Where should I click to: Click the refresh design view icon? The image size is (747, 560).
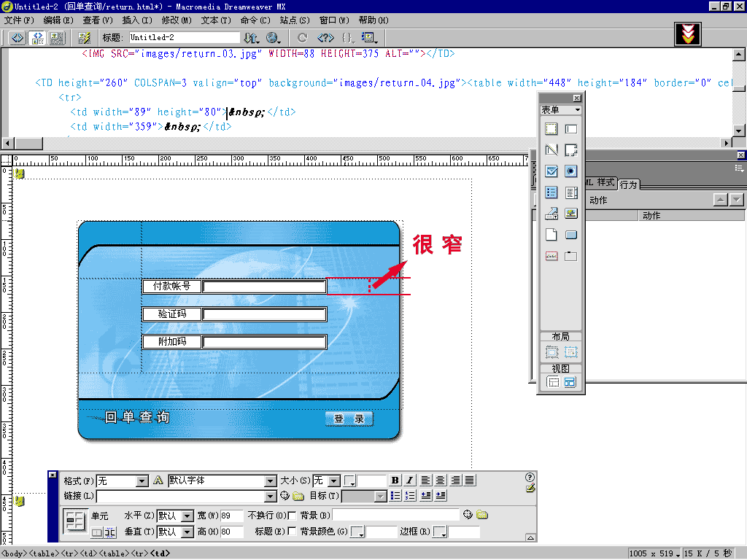pyautogui.click(x=302, y=37)
